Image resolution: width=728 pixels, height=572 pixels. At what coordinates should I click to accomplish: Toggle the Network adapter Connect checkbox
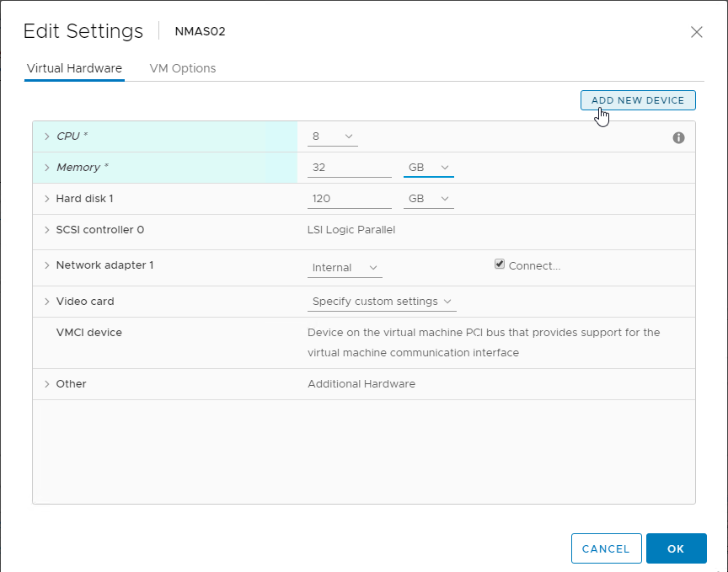tap(500, 265)
